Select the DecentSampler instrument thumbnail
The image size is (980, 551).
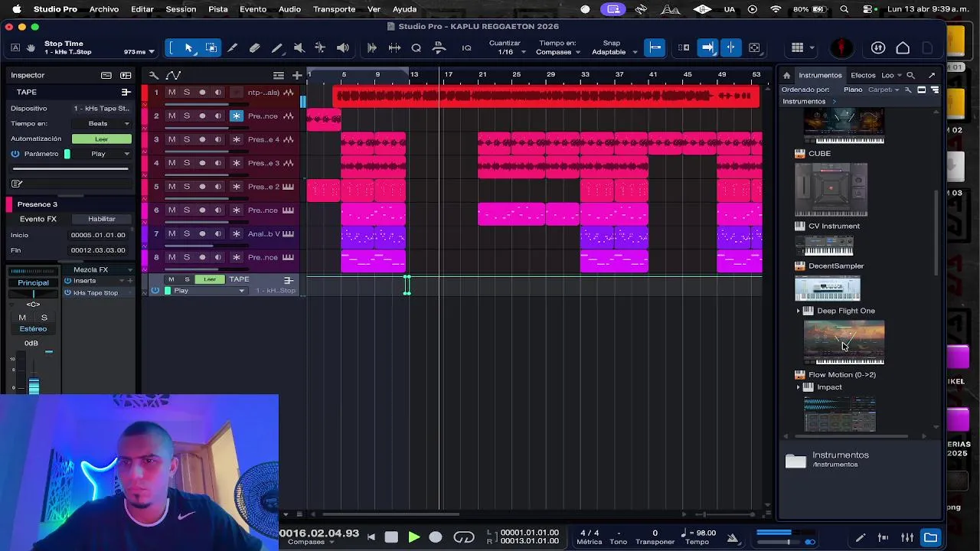(x=828, y=289)
